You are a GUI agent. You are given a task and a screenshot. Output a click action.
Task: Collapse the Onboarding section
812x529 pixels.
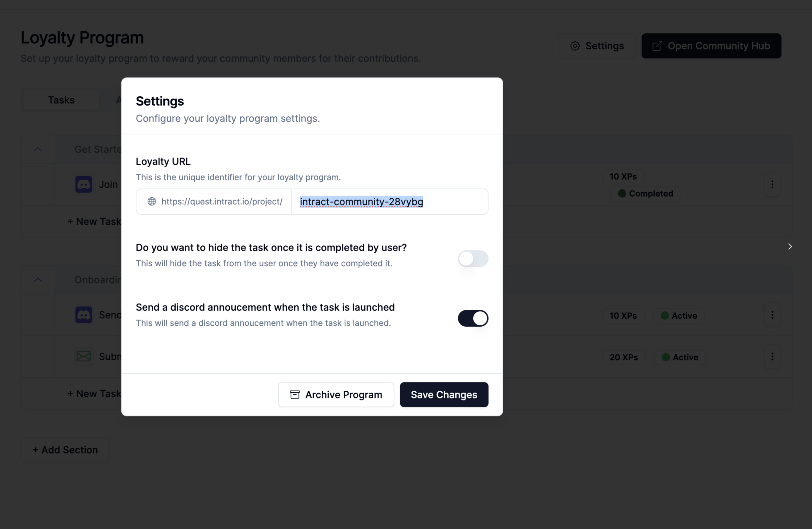[38, 280]
